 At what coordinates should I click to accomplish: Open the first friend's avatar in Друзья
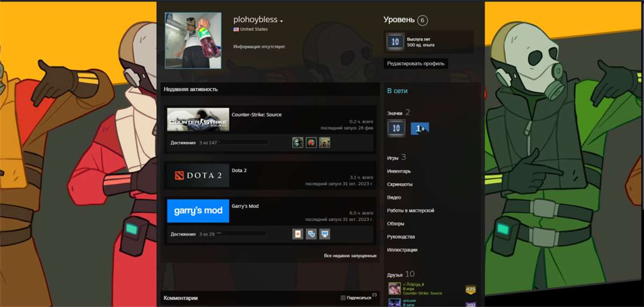(394, 288)
